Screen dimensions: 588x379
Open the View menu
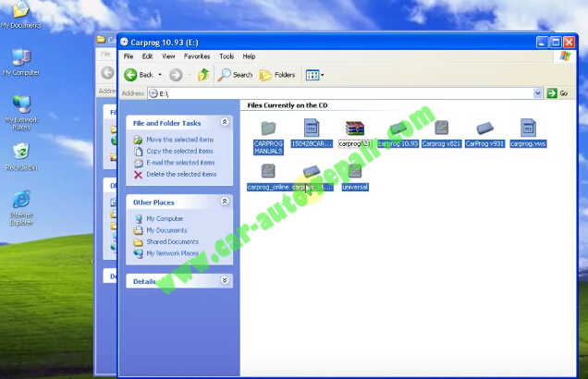[168, 56]
